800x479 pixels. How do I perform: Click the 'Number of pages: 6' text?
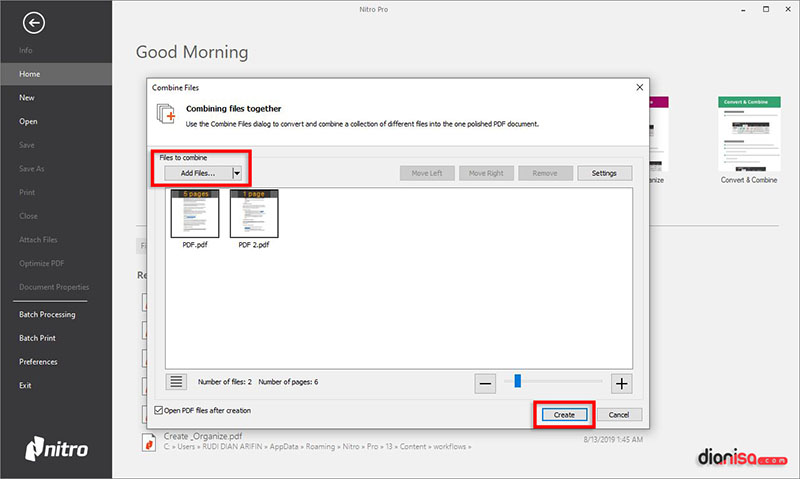[288, 382]
